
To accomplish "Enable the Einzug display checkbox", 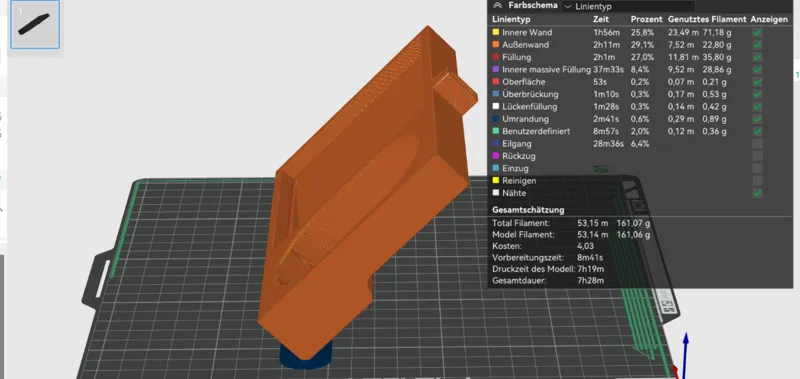I will click(758, 168).
